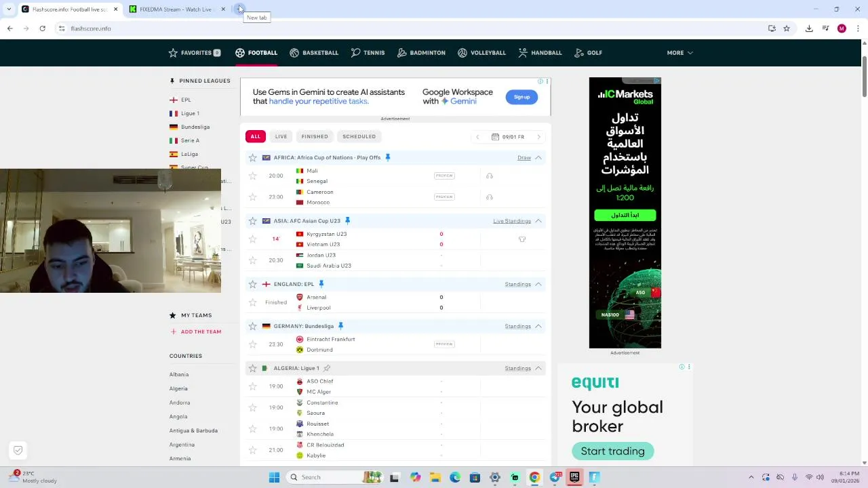Favorite the Kyrgyzstan U23 vs Vietnam U23 match
Image resolution: width=868 pixels, height=488 pixels.
253,239
